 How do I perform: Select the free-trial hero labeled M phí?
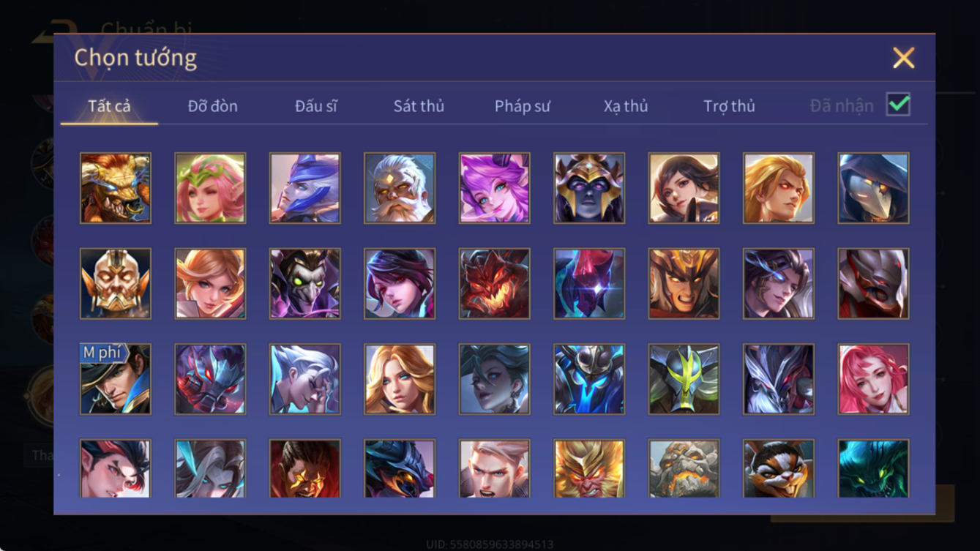(116, 379)
